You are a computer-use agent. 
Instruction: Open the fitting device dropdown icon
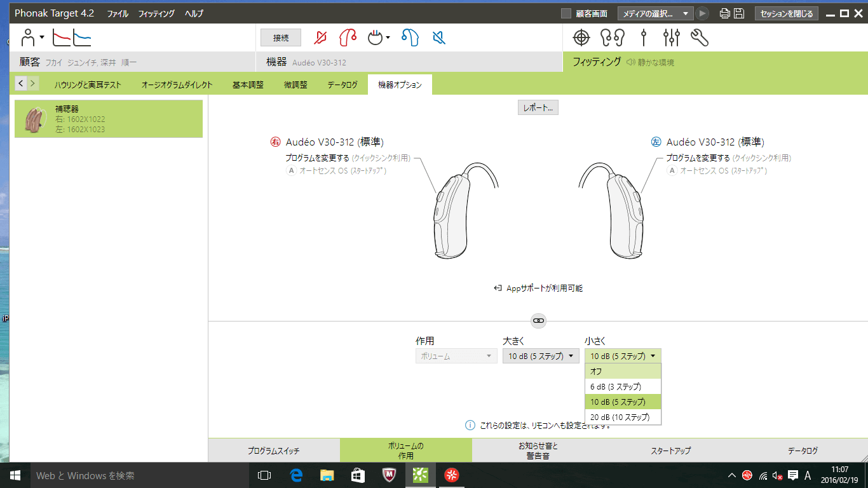[379, 38]
